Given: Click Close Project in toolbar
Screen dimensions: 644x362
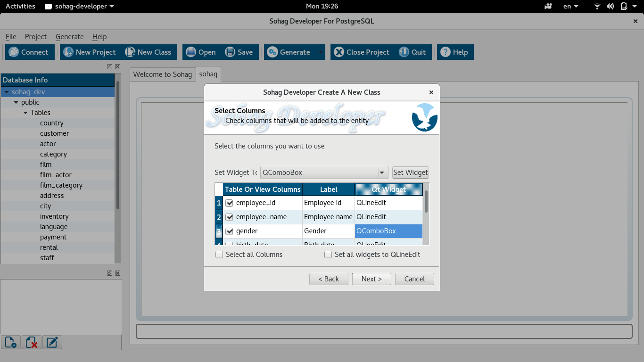Looking at the screenshot, I should pos(362,52).
